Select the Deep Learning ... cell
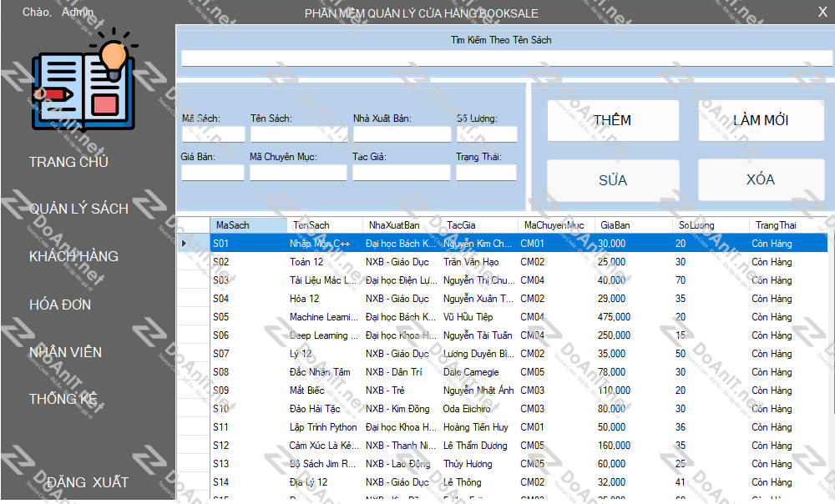Image resolution: width=835 pixels, height=504 pixels. click(x=324, y=335)
